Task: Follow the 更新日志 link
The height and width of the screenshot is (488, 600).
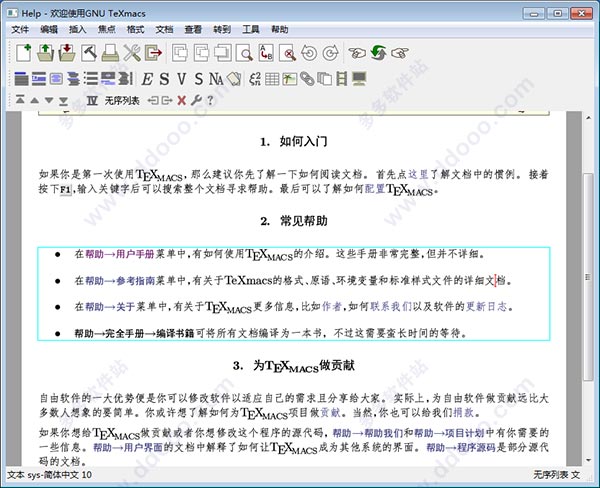Action: [487, 306]
